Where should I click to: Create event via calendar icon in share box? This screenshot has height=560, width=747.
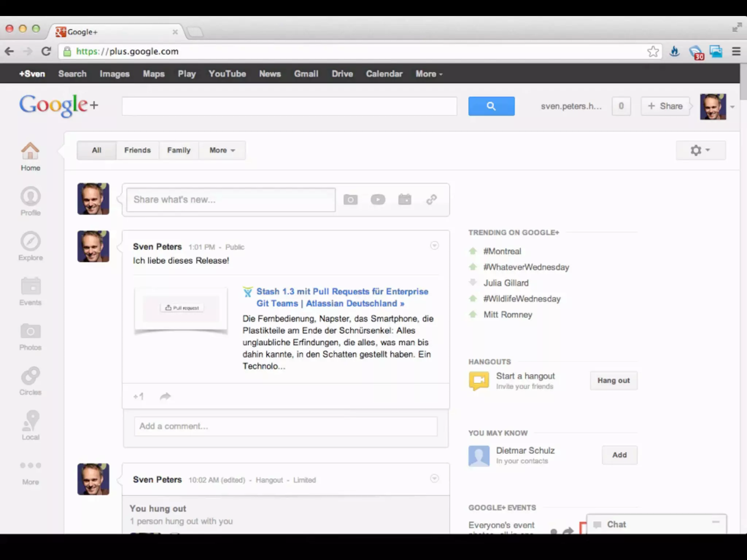coord(405,199)
